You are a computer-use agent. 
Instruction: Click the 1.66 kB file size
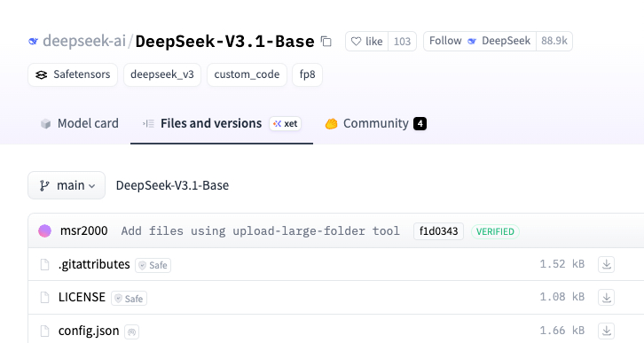[x=562, y=331]
